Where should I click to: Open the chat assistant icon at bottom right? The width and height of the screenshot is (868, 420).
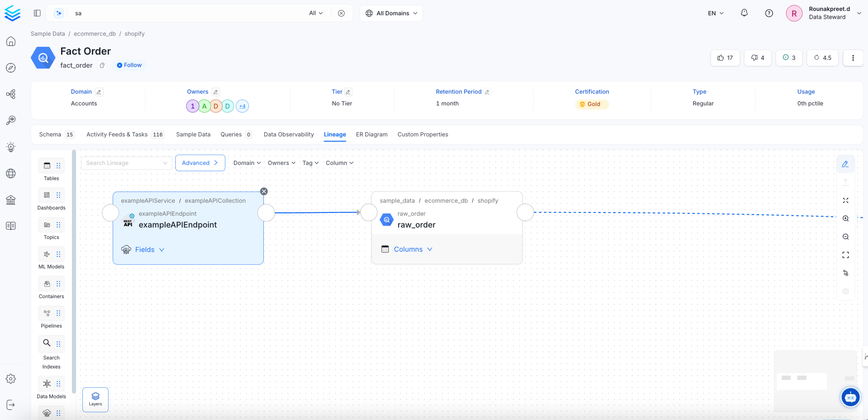(x=851, y=397)
